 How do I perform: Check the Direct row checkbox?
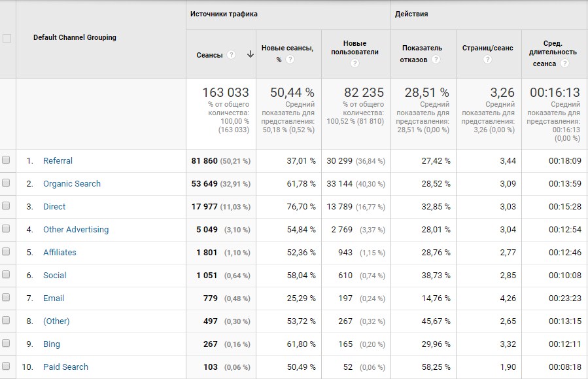click(x=6, y=206)
